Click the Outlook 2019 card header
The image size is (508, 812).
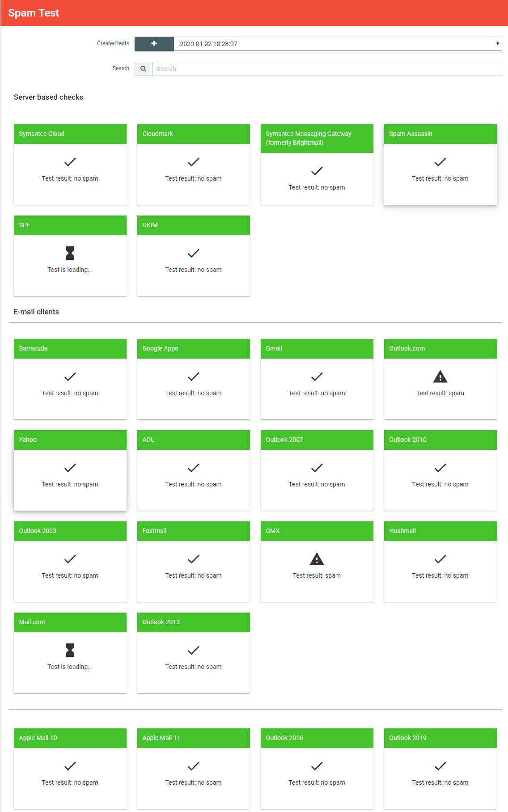point(440,738)
